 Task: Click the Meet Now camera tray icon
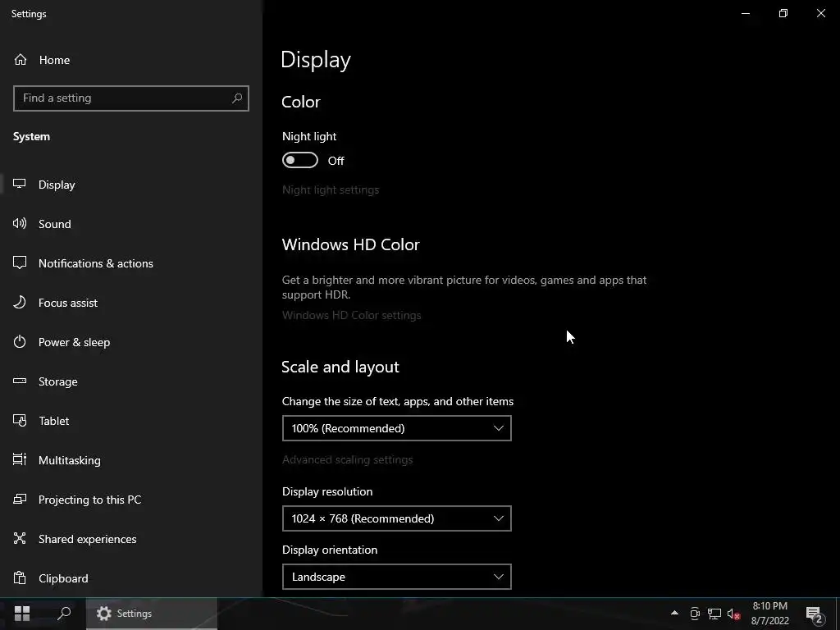pyautogui.click(x=694, y=614)
